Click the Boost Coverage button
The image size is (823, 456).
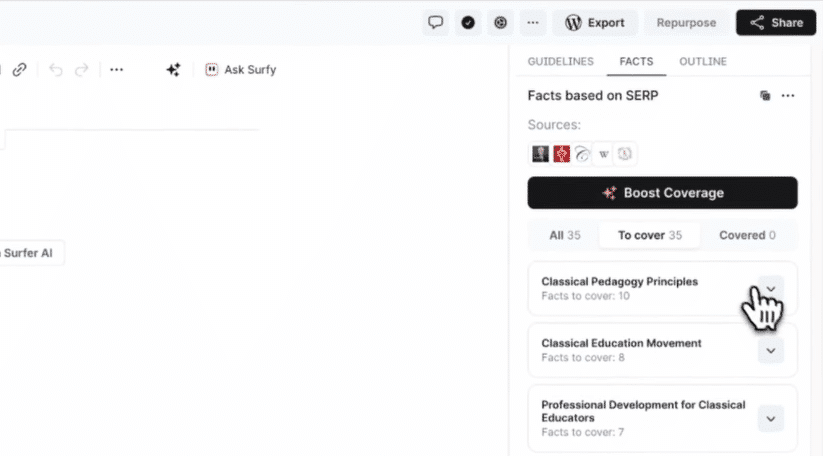(x=662, y=193)
